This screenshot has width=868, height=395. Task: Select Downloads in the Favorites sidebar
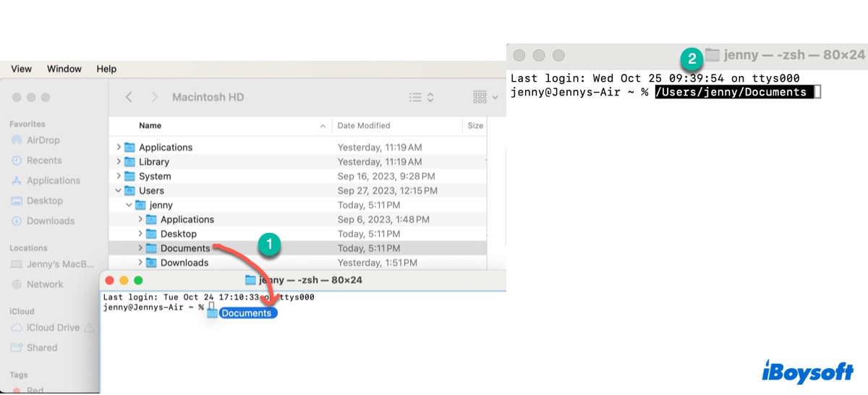[43, 221]
